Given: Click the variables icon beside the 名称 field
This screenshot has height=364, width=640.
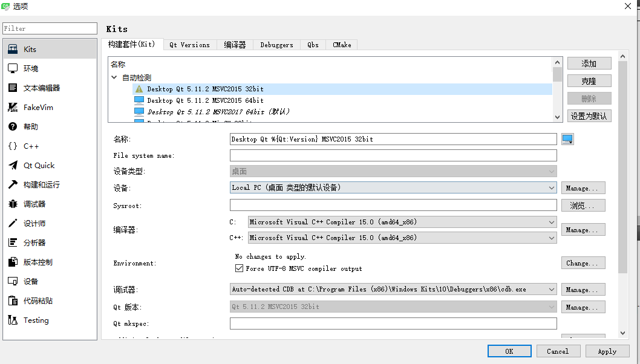Looking at the screenshot, I should click(x=567, y=138).
